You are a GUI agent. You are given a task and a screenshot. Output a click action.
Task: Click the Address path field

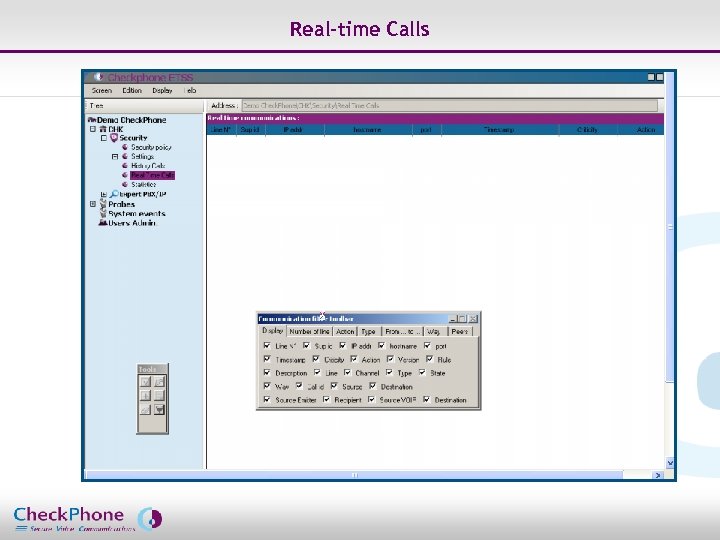pyautogui.click(x=450, y=106)
